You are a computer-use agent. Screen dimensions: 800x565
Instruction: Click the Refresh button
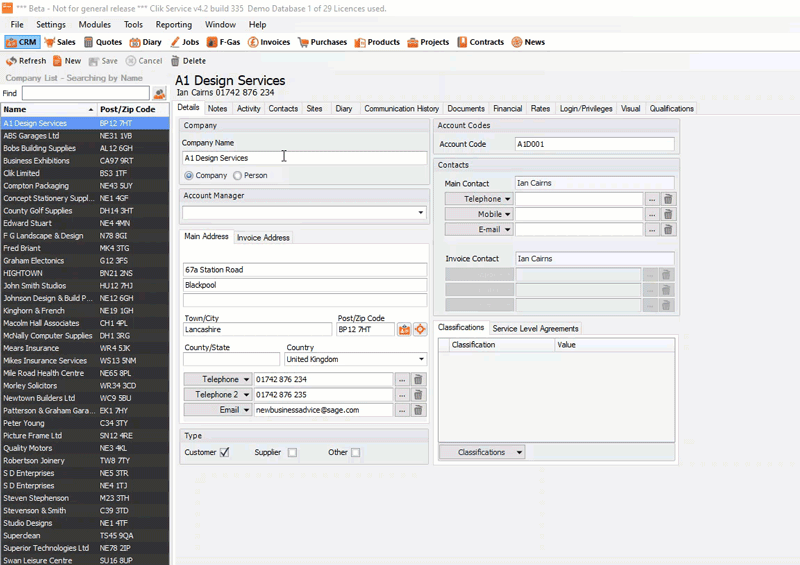pyautogui.click(x=27, y=61)
